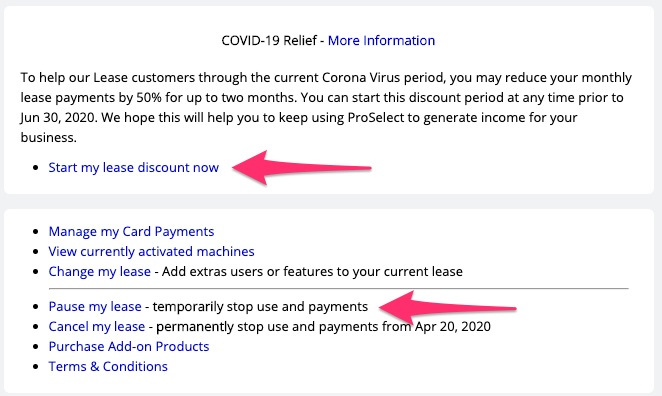662x396 pixels.
Task: Click the bullet beside Manage my Card Payments
Action: pos(36,232)
